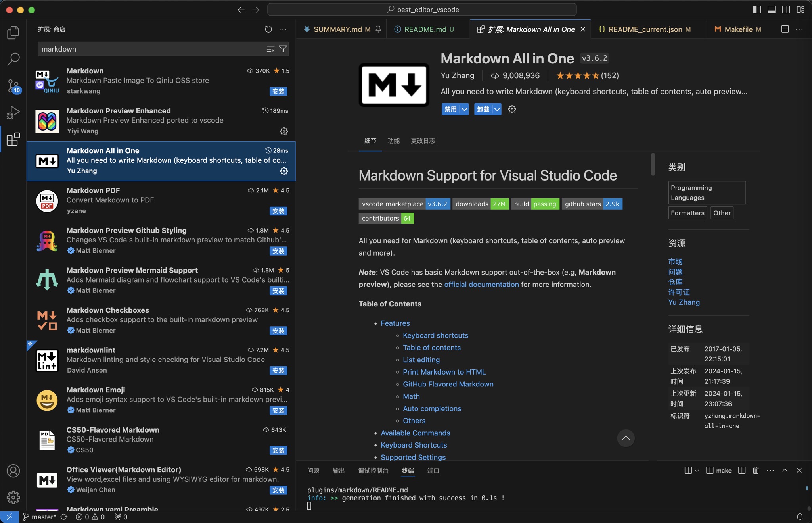812x523 pixels.
Task: Toggle bottom panel visibility
Action: point(771,10)
